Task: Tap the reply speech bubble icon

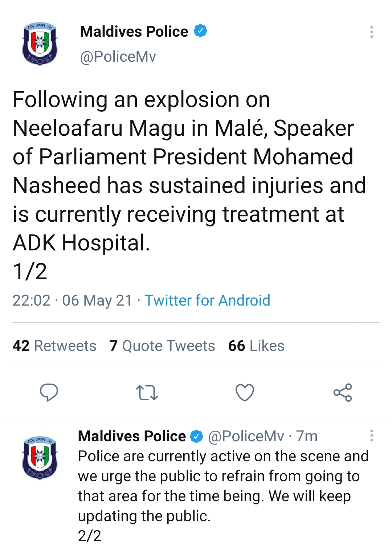Action: pyautogui.click(x=49, y=392)
